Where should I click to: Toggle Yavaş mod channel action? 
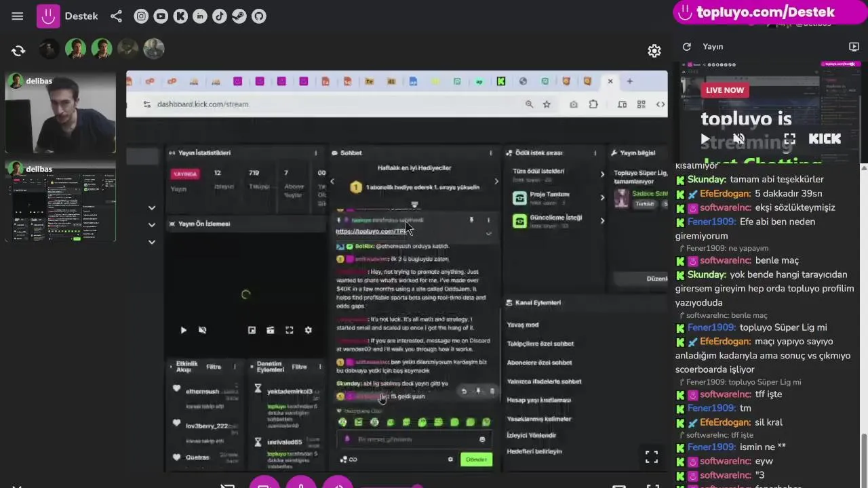523,325
